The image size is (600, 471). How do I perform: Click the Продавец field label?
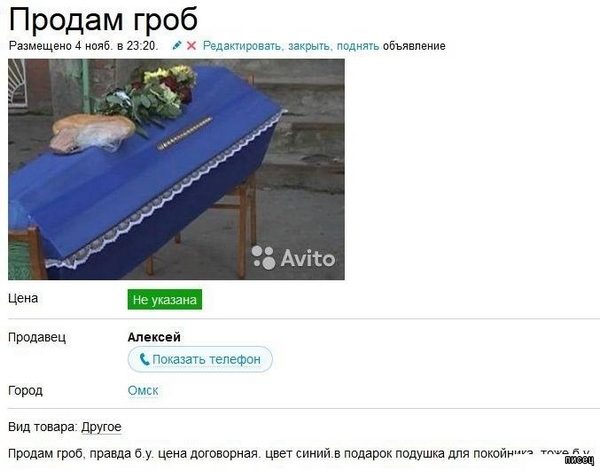[37, 337]
